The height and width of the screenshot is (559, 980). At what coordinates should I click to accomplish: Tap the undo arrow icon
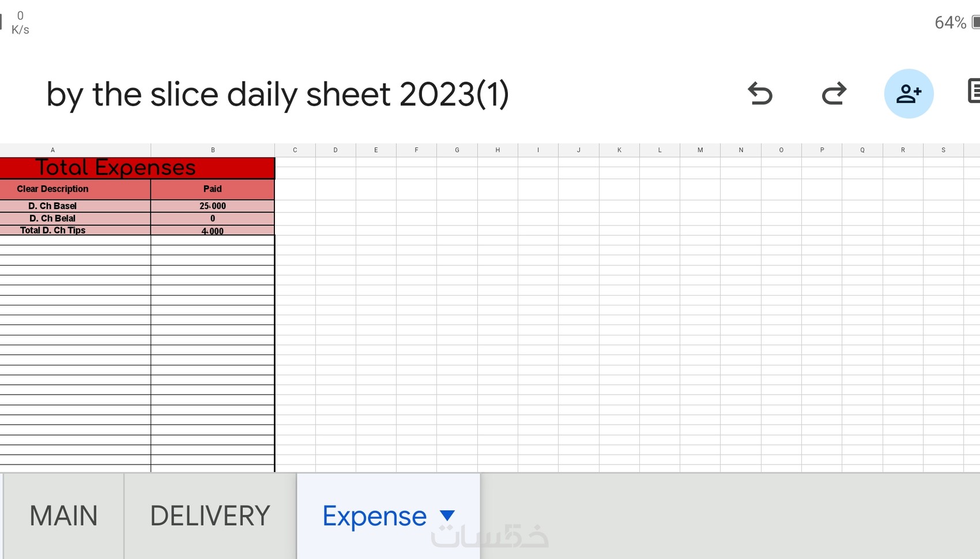[760, 93]
